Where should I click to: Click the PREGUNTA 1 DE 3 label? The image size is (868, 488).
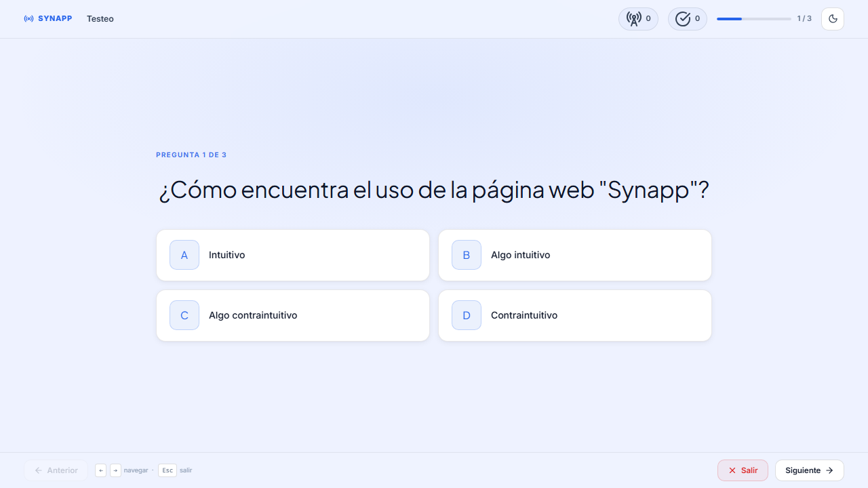pyautogui.click(x=191, y=155)
